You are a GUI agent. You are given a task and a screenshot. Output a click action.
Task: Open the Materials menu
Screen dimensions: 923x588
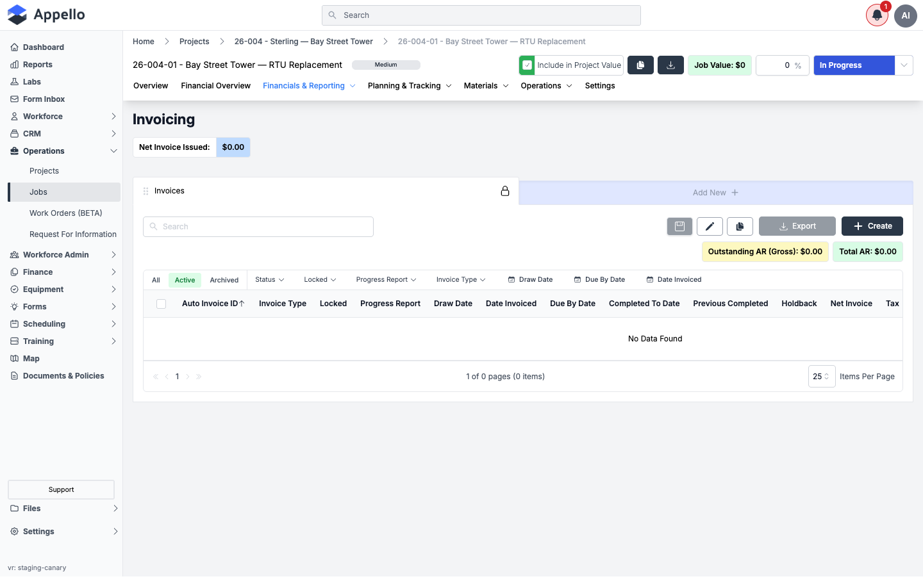pos(486,86)
